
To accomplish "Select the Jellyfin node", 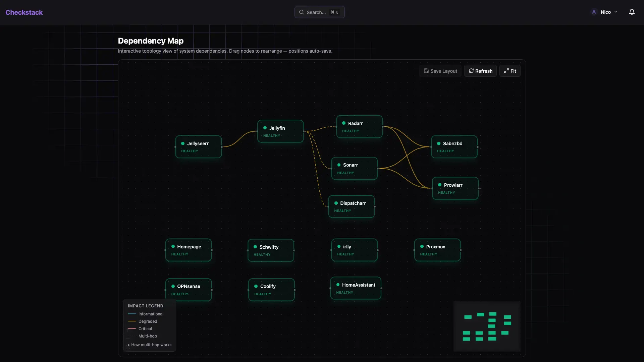I will pyautogui.click(x=280, y=131).
